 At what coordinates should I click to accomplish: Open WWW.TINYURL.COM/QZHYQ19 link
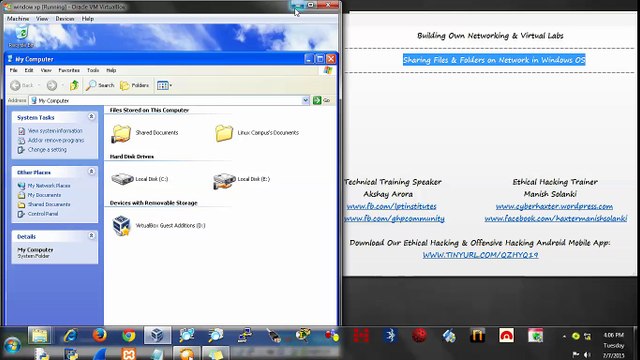pos(480,255)
